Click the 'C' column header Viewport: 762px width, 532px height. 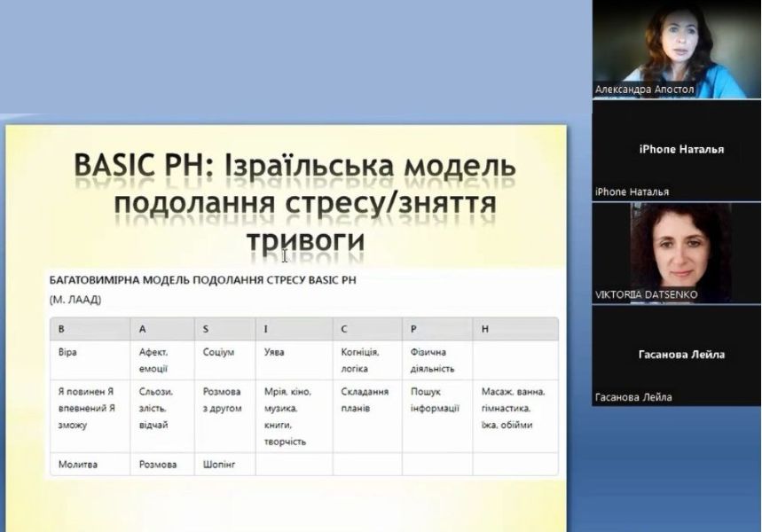(x=367, y=329)
